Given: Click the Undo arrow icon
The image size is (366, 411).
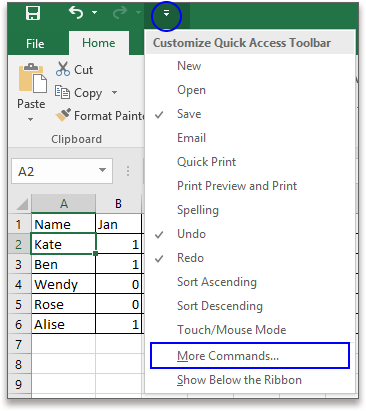Looking at the screenshot, I should (x=76, y=13).
